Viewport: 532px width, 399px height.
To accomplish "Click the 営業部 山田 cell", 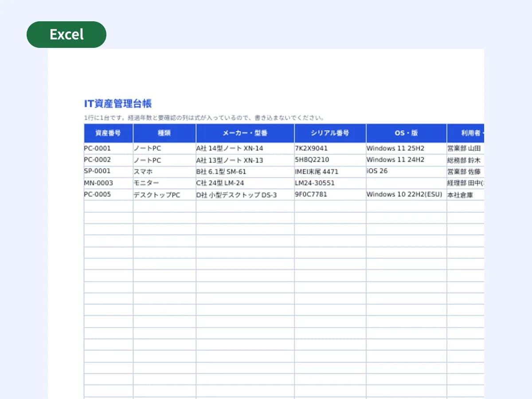I will (x=465, y=149).
